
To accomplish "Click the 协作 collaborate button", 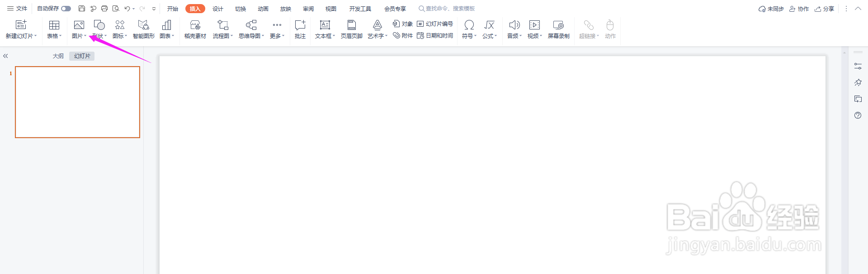I will (799, 9).
